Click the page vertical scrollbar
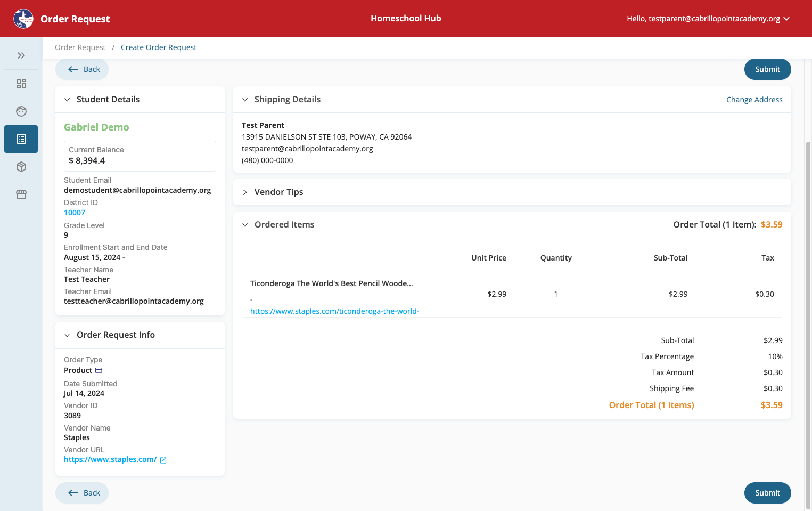The width and height of the screenshot is (812, 511). point(808,325)
